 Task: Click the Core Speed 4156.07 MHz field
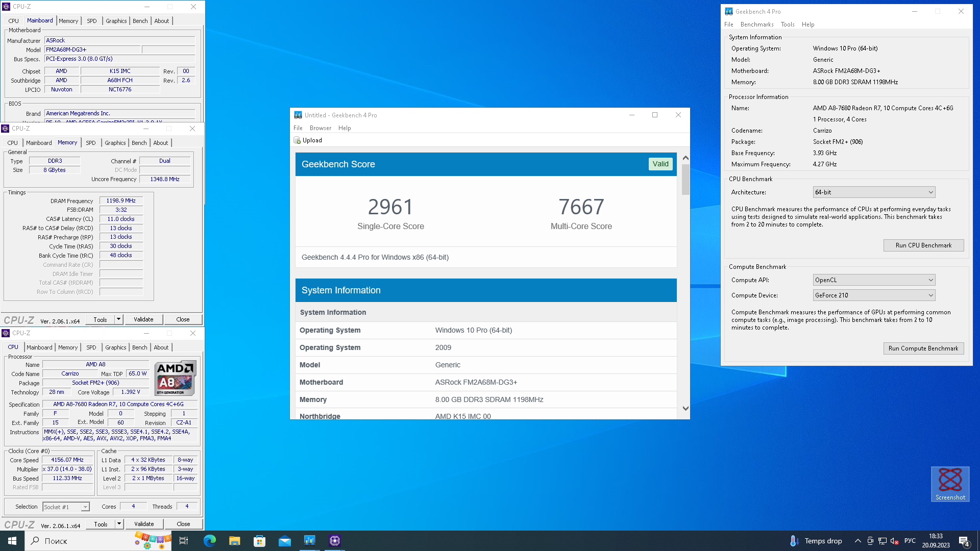(x=67, y=460)
